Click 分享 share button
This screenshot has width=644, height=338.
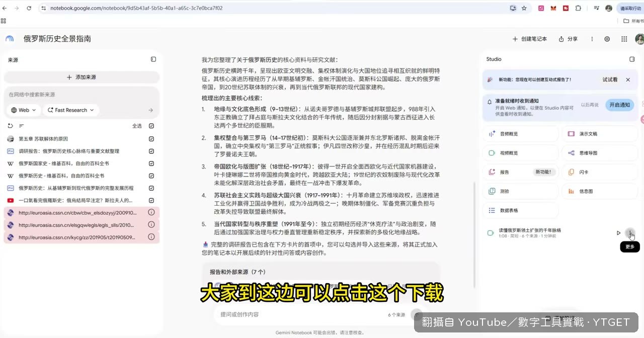pyautogui.click(x=568, y=39)
